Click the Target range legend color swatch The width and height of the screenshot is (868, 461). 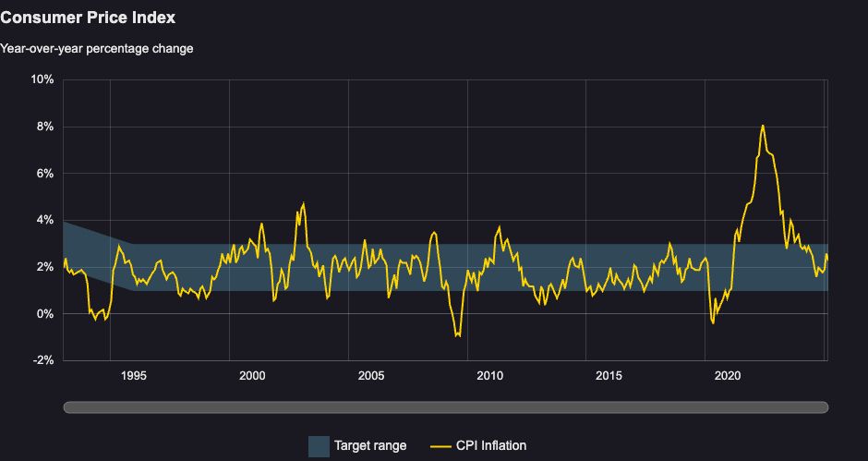319,446
